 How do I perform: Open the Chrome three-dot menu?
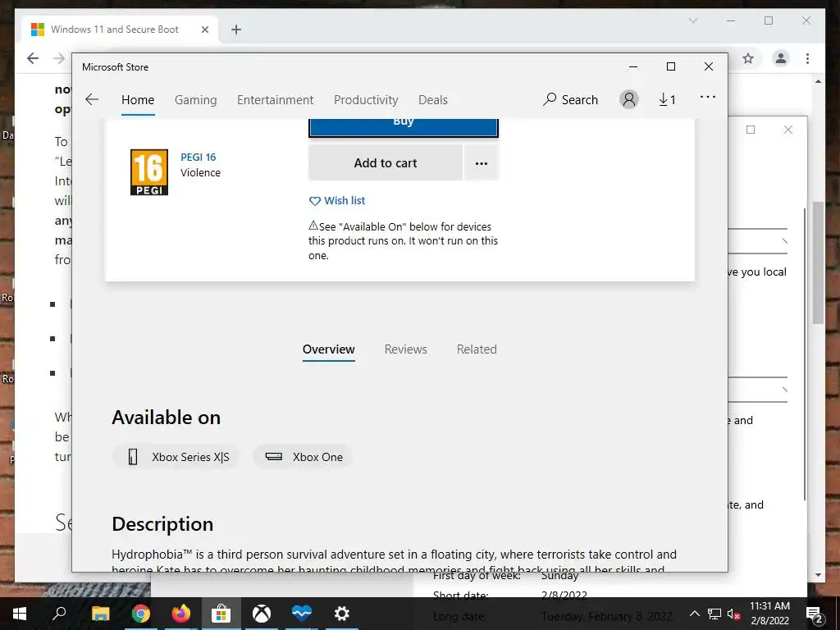point(807,58)
